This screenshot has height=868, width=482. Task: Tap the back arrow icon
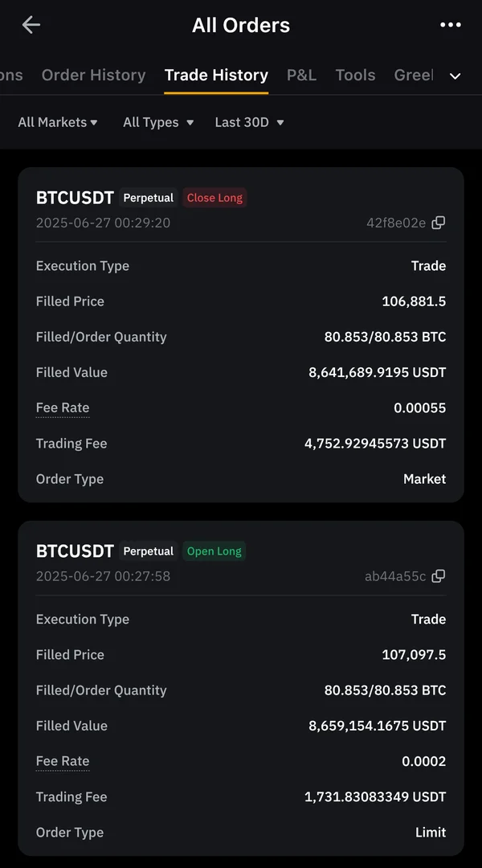pos(31,25)
